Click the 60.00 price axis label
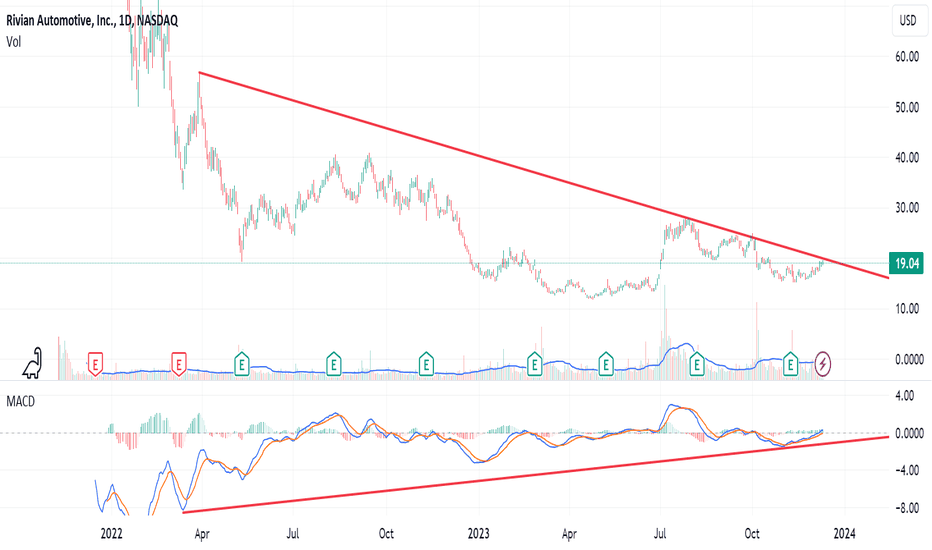Viewport: 932px width, 550px height. pos(907,56)
